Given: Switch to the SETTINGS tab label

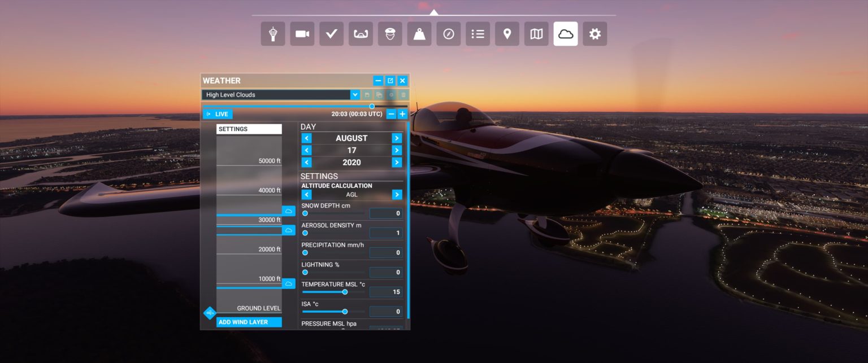Looking at the screenshot, I should (x=249, y=129).
